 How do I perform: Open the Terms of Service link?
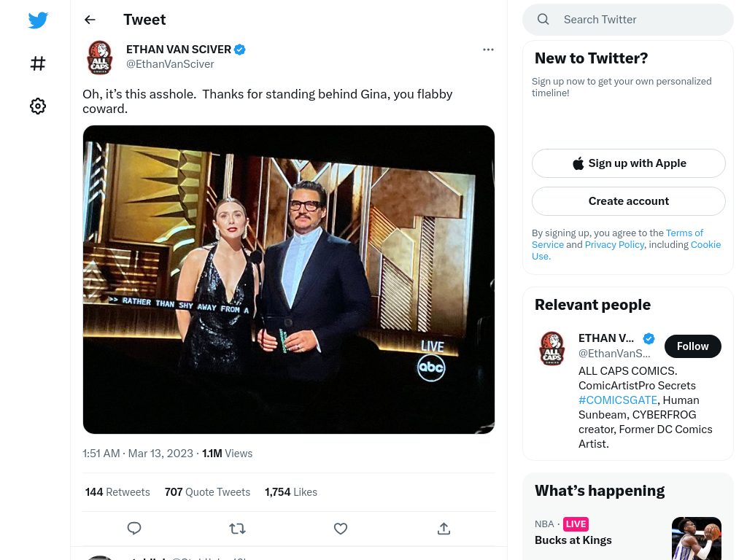(617, 238)
